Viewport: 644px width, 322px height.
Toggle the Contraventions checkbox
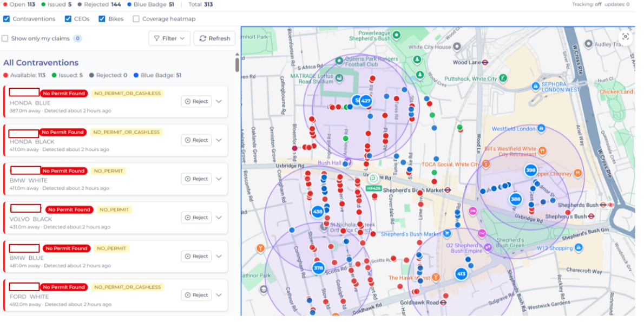[6, 19]
